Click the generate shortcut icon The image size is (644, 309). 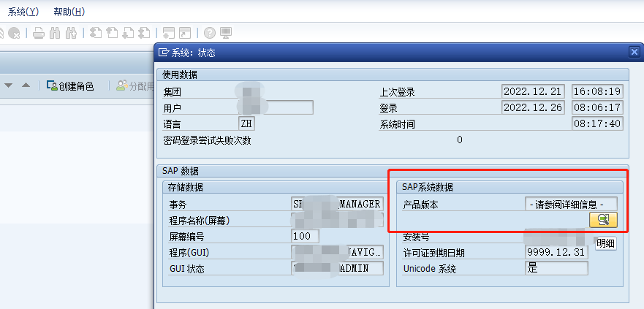(x=185, y=33)
